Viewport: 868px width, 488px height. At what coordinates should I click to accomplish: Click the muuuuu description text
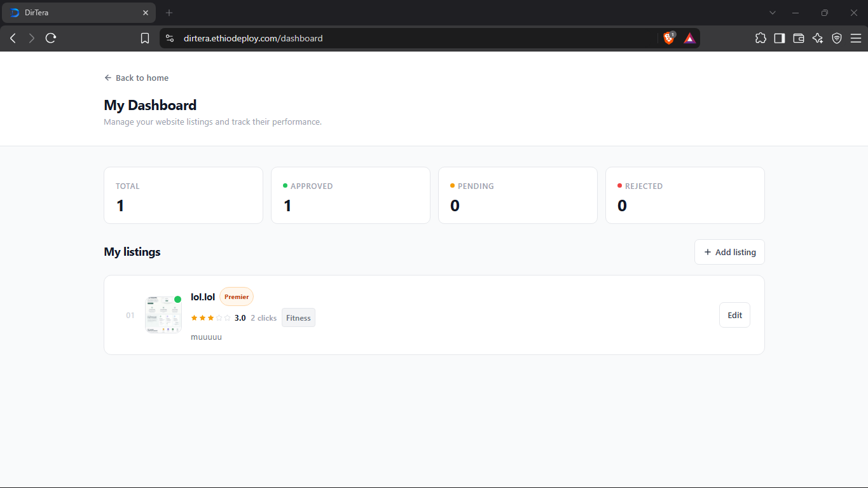point(206,337)
